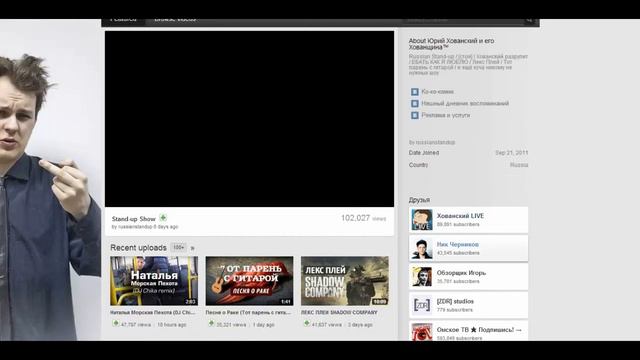Viewport: 640px width, 360px height.
Task: Click the VK icon beside the second About link
Action: (415, 104)
